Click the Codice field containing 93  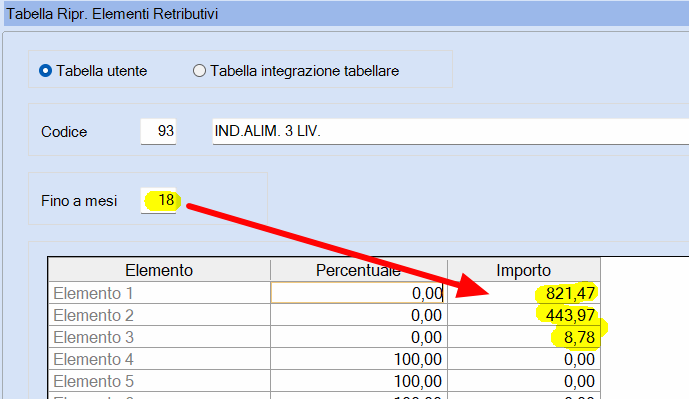pos(159,131)
